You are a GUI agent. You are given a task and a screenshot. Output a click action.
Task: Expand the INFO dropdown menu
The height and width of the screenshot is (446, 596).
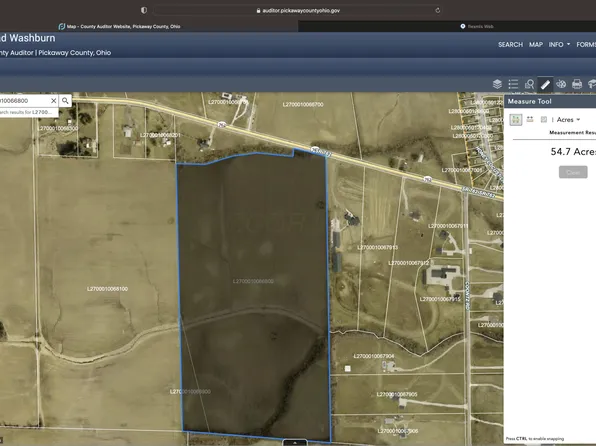(559, 44)
